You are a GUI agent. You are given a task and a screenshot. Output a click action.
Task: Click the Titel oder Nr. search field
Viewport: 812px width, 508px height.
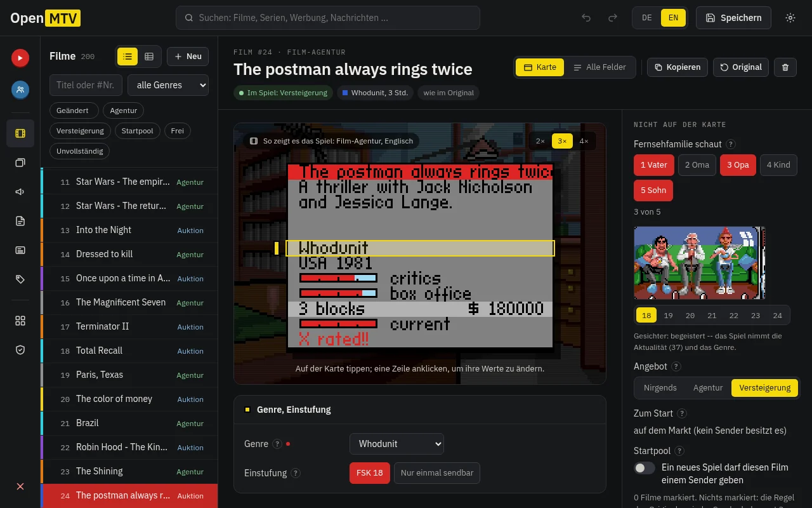86,85
